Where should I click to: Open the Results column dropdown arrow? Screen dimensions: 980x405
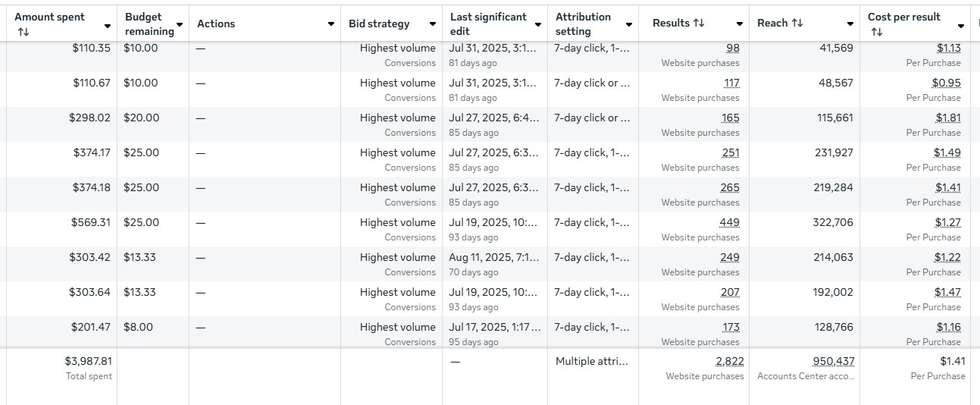(x=740, y=24)
